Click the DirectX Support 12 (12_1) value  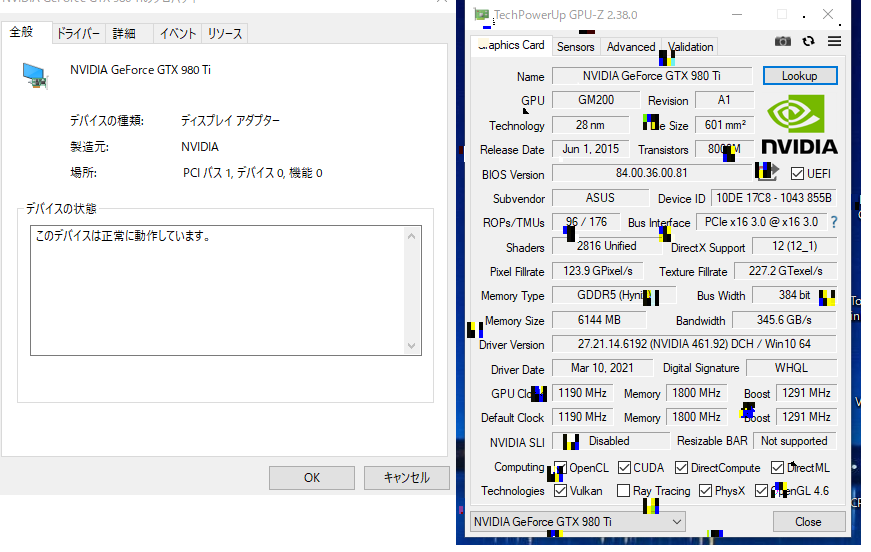coord(794,246)
